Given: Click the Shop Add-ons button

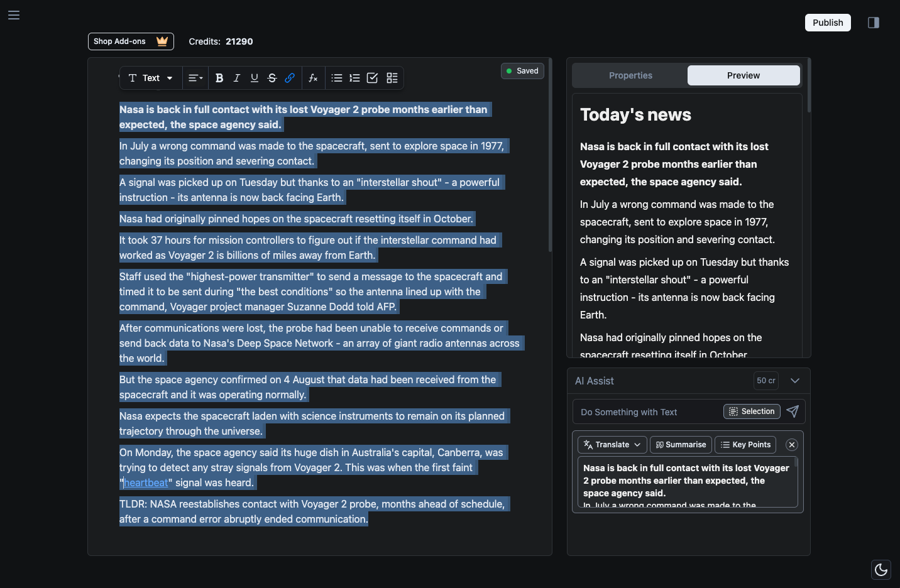Looking at the screenshot, I should pyautogui.click(x=131, y=41).
